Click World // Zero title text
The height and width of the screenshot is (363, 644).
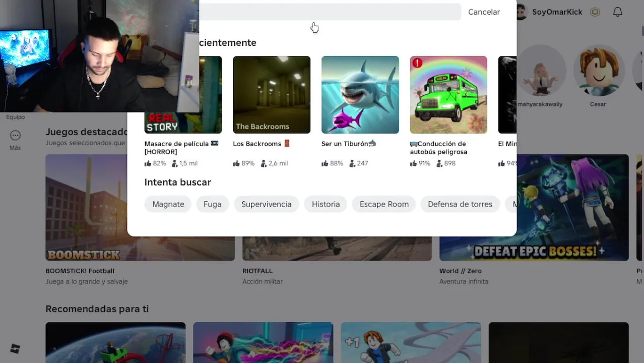click(x=460, y=271)
